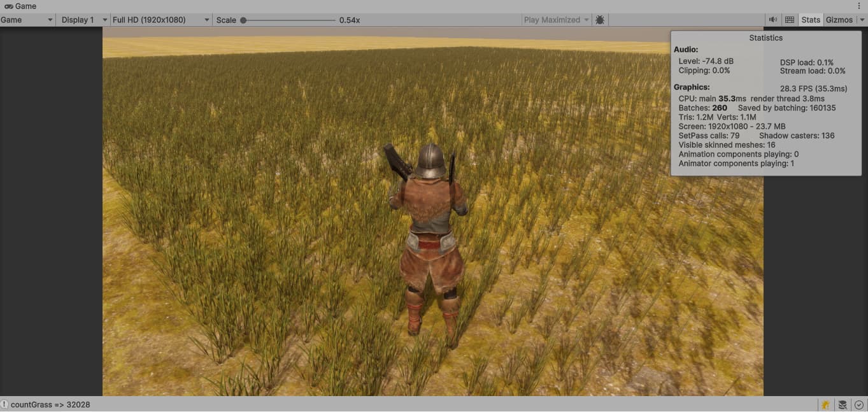Image resolution: width=868 pixels, height=412 pixels.
Task: Click the bug icon next to Play Maximized
Action: tap(599, 20)
